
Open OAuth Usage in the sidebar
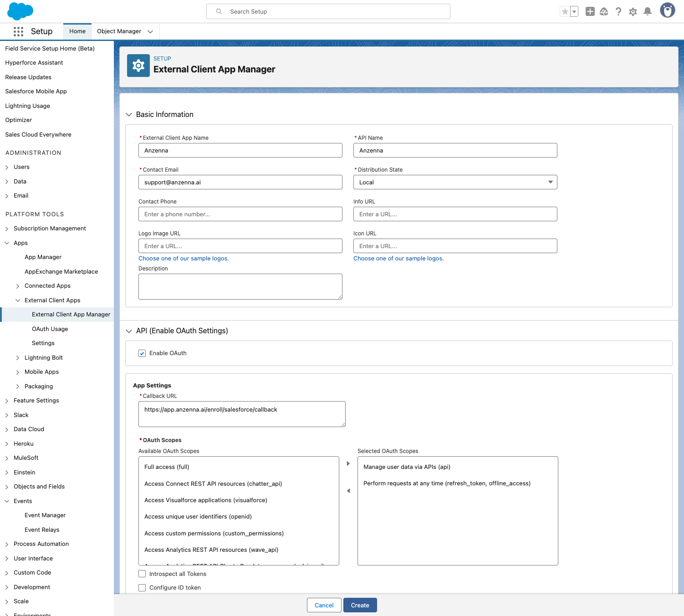50,329
